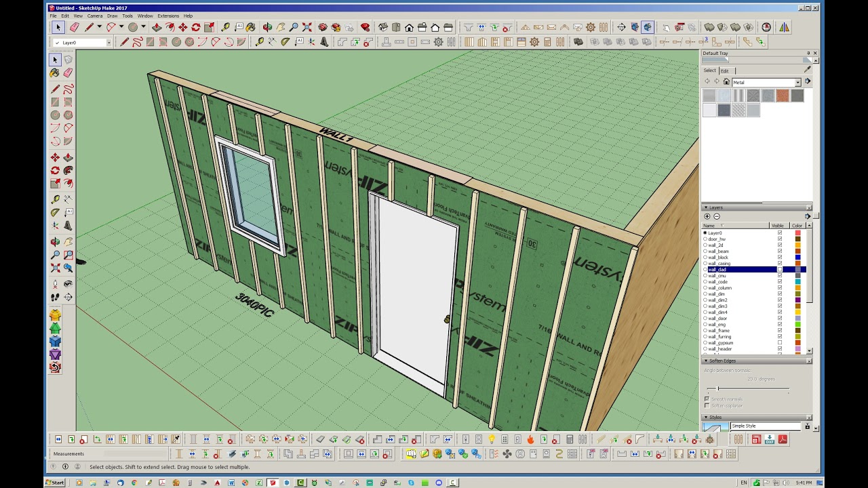This screenshot has width=868, height=488.
Task: Pick the sample paint eyedropper in Materials
Action: click(807, 69)
